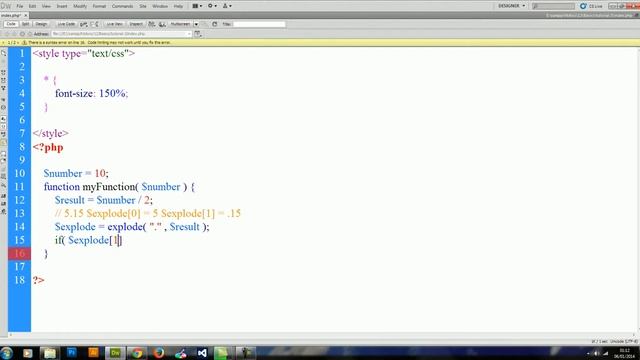Open the Window menu
The width and height of the screenshot is (640, 360).
tap(160, 6)
